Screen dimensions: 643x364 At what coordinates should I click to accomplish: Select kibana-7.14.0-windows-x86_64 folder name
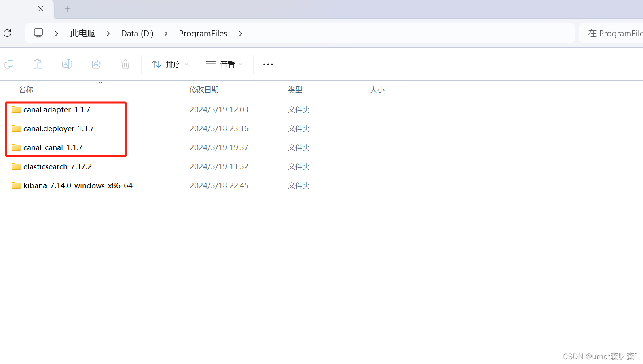click(78, 185)
